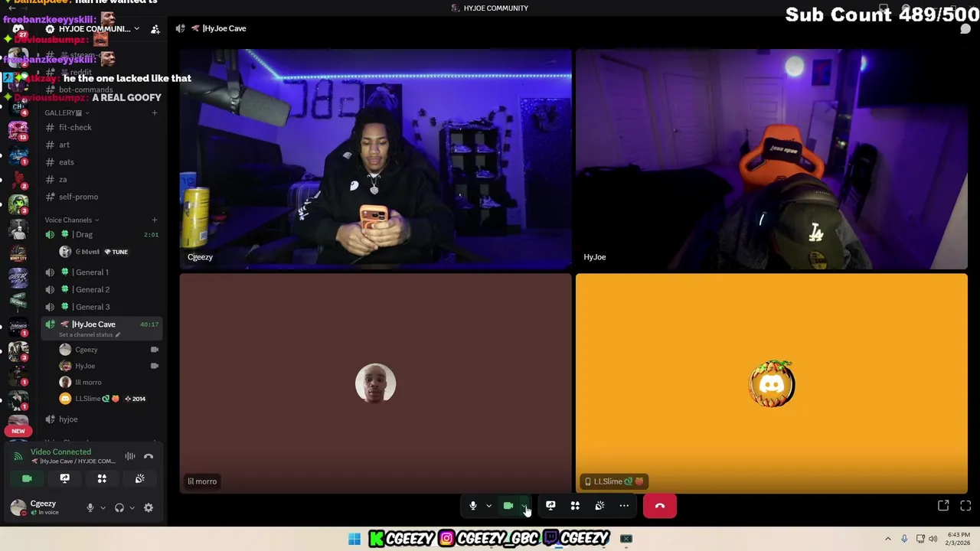Open the HYJOE COMMUNITY server dropdown
This screenshot has width=980, height=551.
(x=94, y=29)
